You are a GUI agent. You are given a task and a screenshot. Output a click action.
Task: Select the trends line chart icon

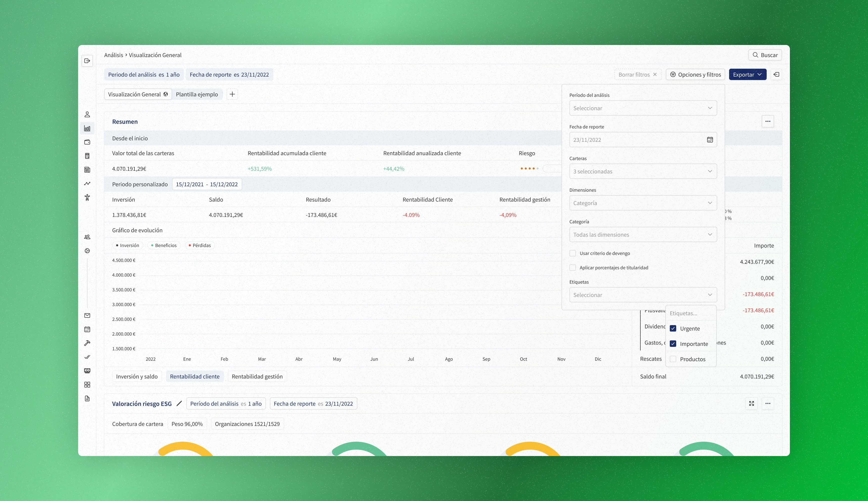[87, 183]
